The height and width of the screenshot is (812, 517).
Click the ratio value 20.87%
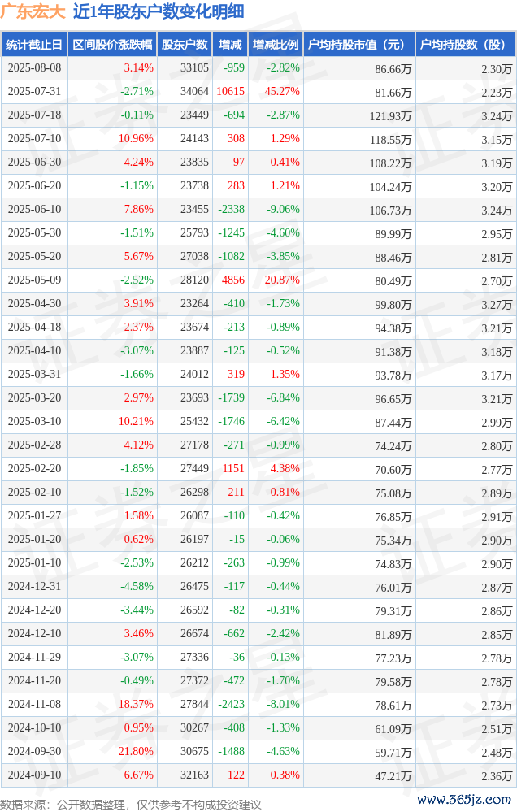(282, 280)
